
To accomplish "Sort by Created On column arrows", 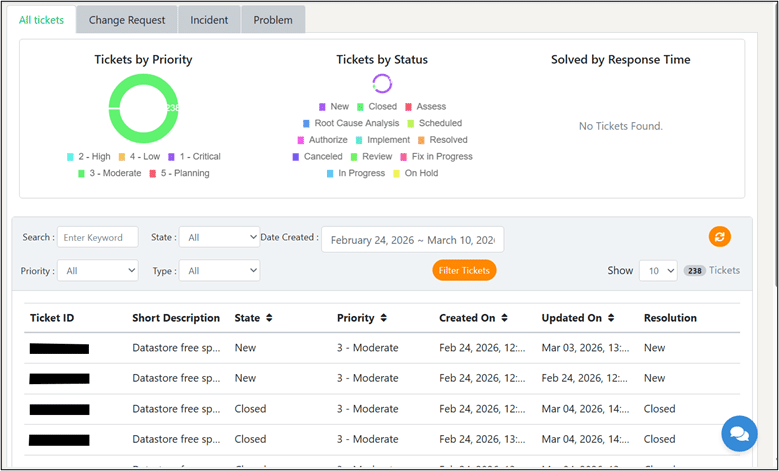I will click(x=504, y=318).
